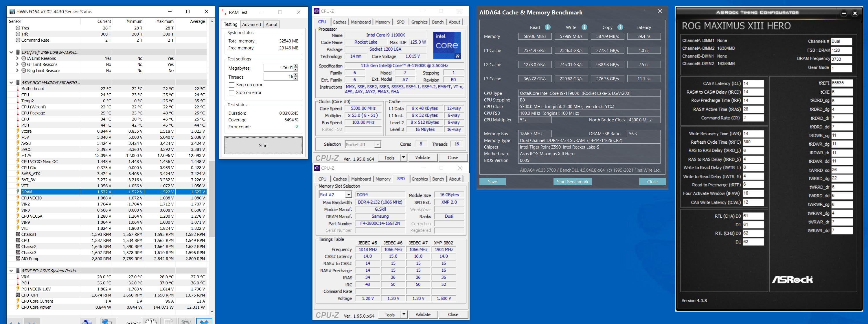Increase the Megabytes value with the up stepper arrow

[295, 66]
